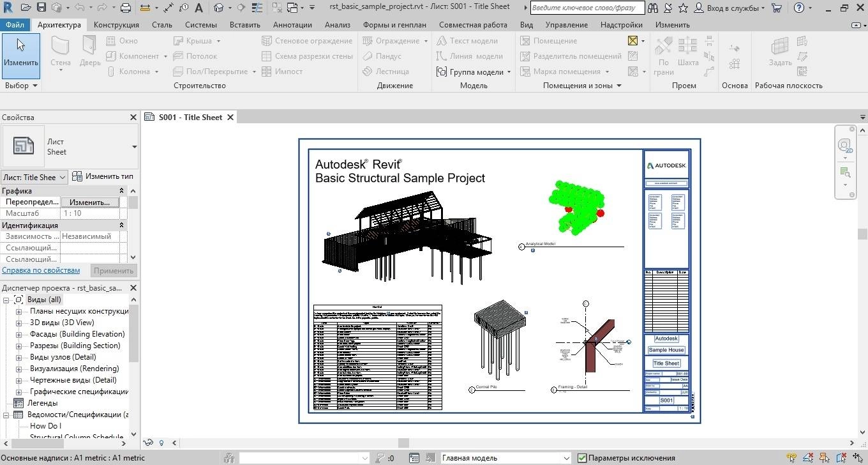The image size is (868, 465).
Task: Collapse the Графика properties group
Action: (121, 191)
